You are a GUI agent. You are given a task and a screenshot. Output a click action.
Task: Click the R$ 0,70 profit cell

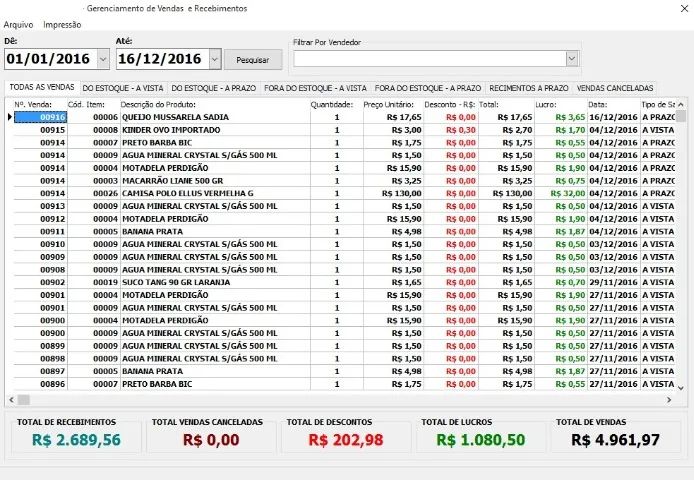pyautogui.click(x=561, y=282)
